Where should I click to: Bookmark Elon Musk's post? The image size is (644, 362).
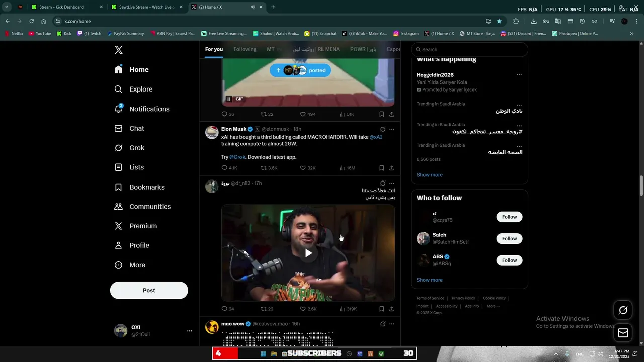381,168
